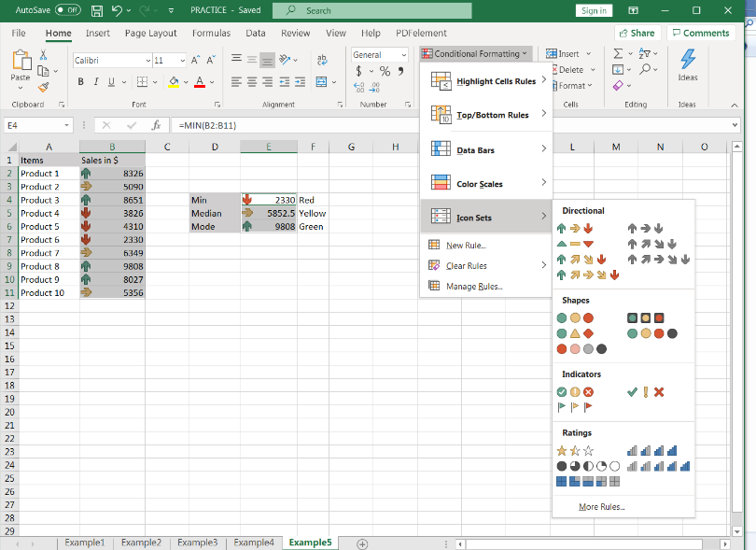Select 5 Boxes icon set
The image size is (756, 550).
coord(588,482)
